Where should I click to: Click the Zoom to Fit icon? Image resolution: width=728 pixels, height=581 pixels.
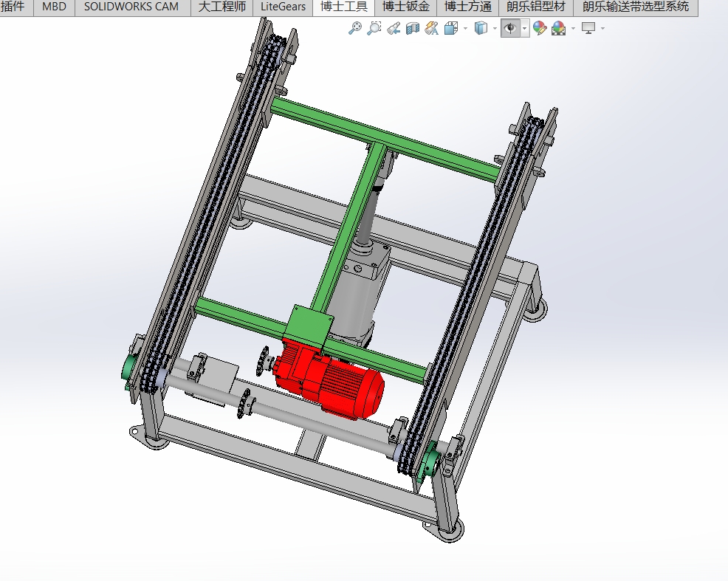[x=354, y=28]
